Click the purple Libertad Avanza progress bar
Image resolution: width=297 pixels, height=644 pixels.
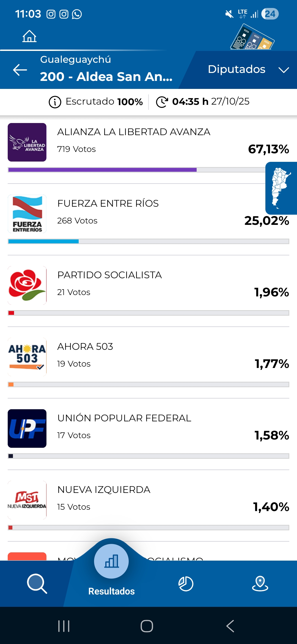(x=102, y=170)
